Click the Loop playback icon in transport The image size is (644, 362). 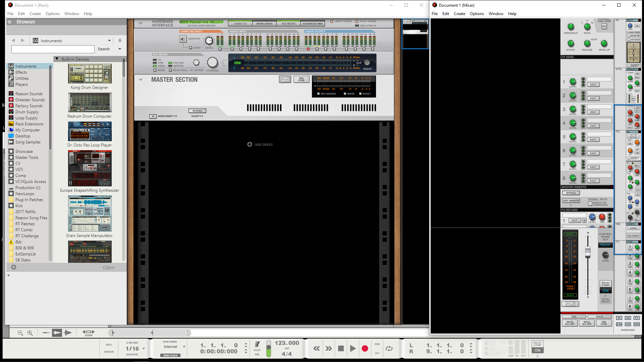(389, 349)
